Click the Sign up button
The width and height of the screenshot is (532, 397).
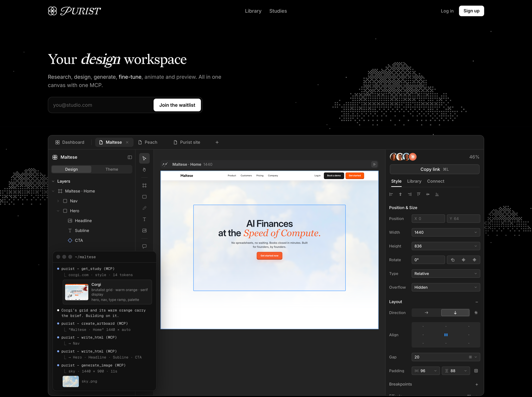pyautogui.click(x=471, y=11)
